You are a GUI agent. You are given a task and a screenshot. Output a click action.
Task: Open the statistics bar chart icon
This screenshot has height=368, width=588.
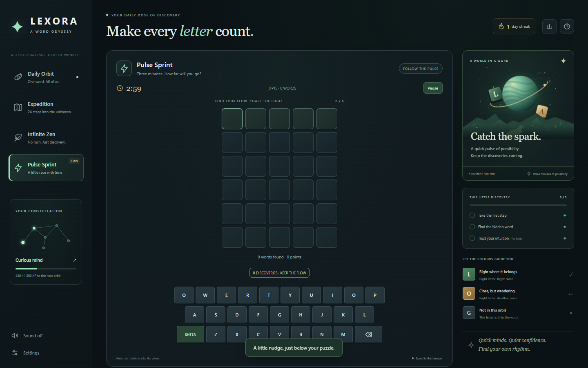coord(549,27)
